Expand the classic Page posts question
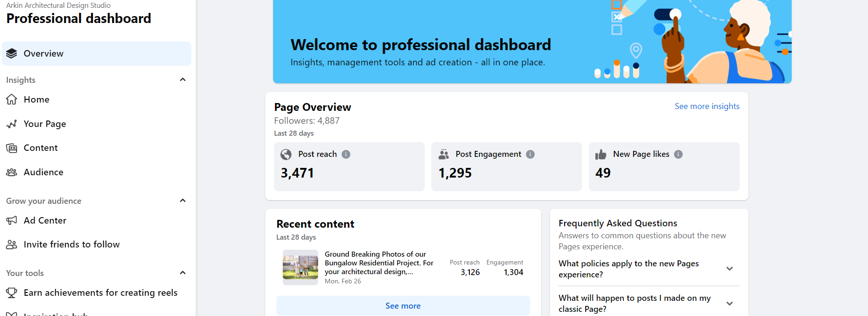868x316 pixels. [x=729, y=304]
